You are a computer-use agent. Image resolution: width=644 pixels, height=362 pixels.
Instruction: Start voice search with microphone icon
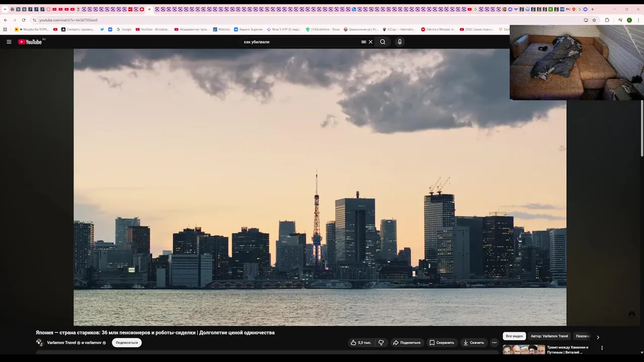399,42
